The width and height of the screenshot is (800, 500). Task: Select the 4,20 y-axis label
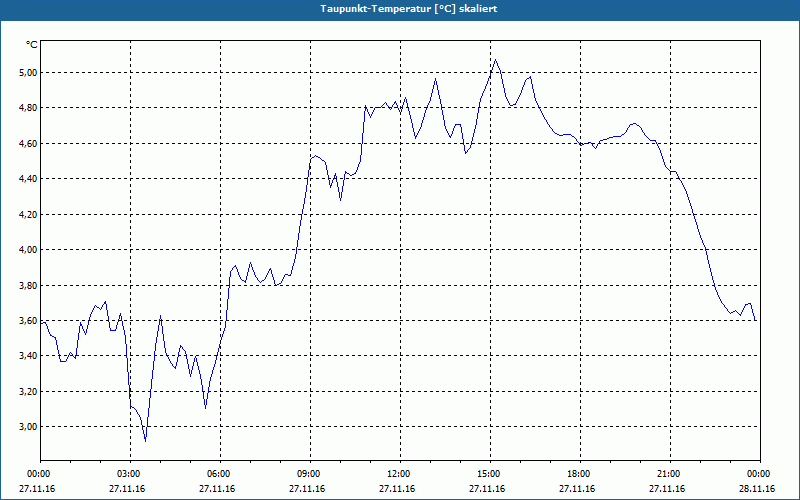click(x=29, y=214)
